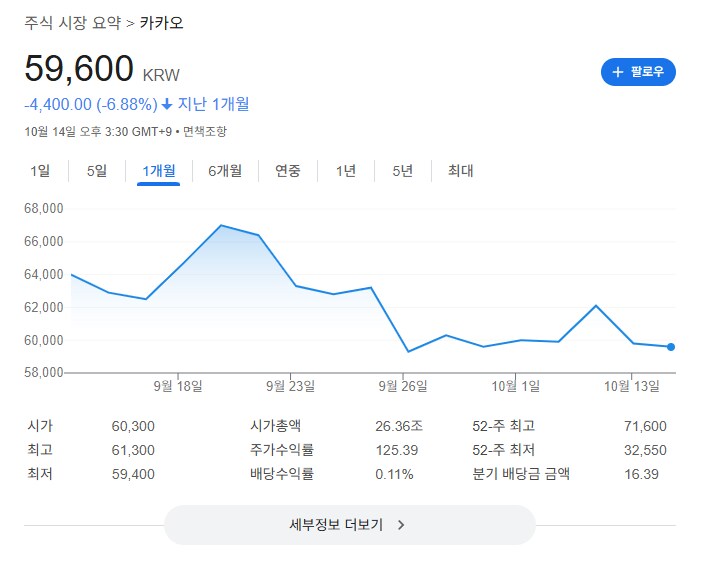Show the 6개월 chart range
713x566 pixels.
(225, 171)
